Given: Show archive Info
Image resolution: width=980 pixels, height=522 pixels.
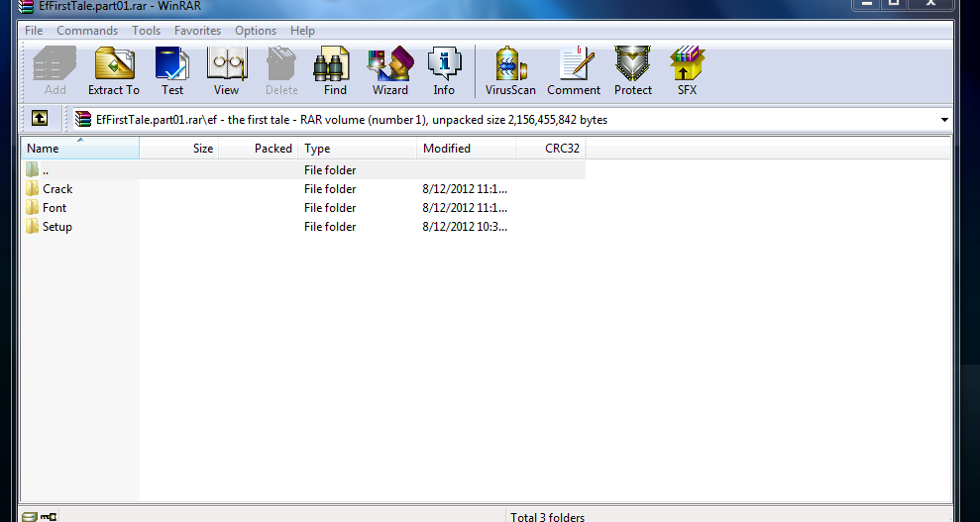Looking at the screenshot, I should point(444,71).
